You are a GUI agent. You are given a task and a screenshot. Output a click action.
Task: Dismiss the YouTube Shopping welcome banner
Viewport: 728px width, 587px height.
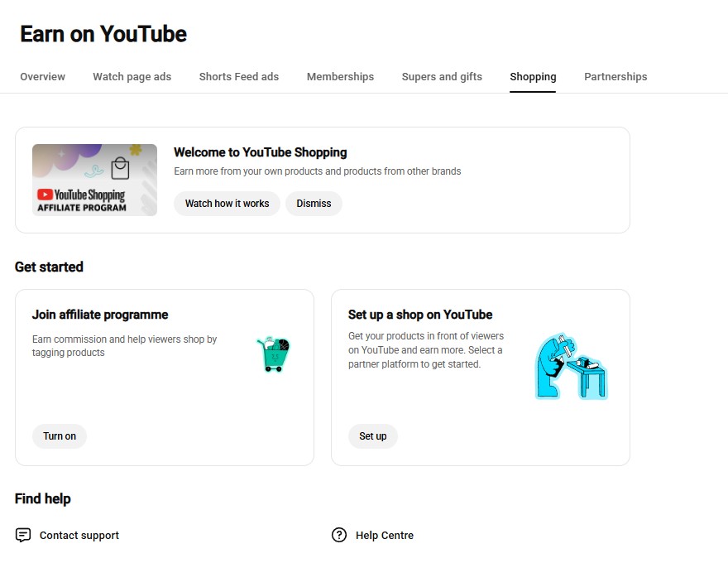click(x=314, y=204)
